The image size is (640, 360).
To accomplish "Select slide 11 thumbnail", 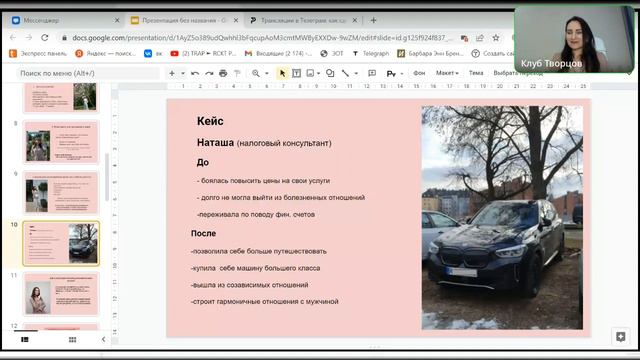I will tap(61, 294).
